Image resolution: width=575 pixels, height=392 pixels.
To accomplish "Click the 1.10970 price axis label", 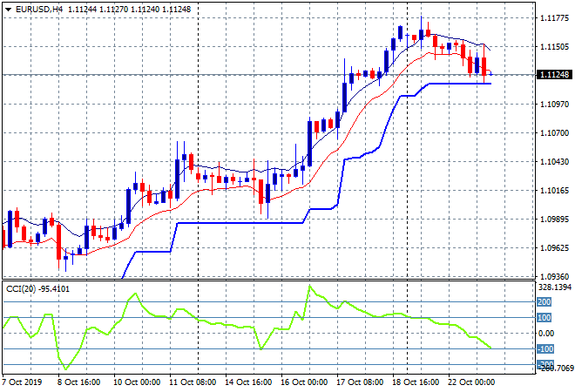I will point(555,105).
